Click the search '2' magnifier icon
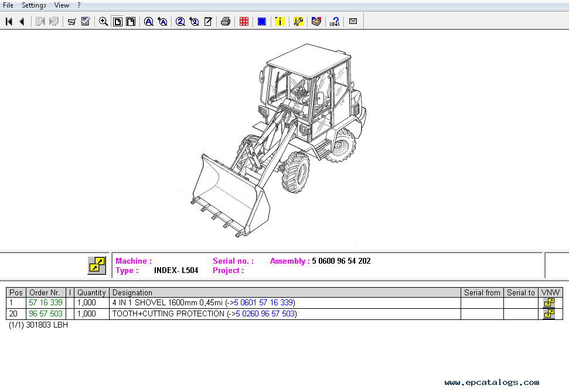Image resolution: width=569 pixels, height=392 pixels. [x=180, y=22]
